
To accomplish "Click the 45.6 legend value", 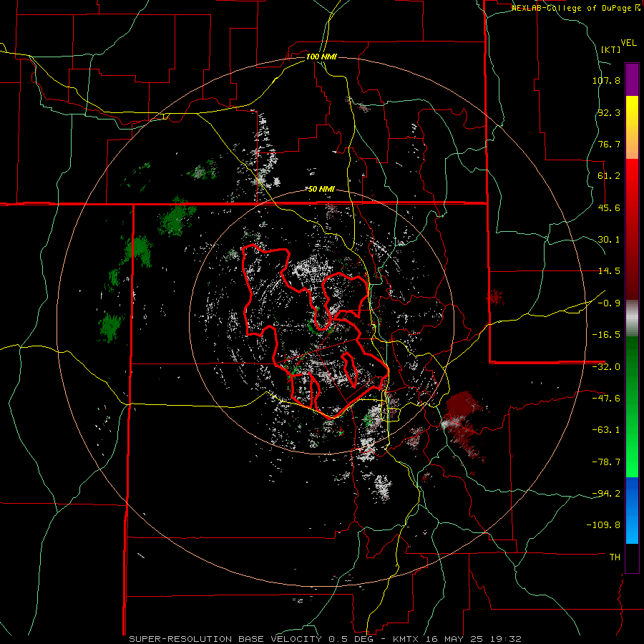I will [x=609, y=208].
